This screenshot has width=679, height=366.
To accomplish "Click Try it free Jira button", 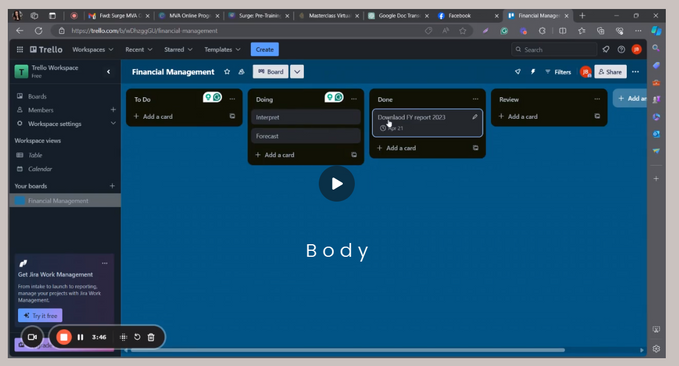I will (x=40, y=315).
